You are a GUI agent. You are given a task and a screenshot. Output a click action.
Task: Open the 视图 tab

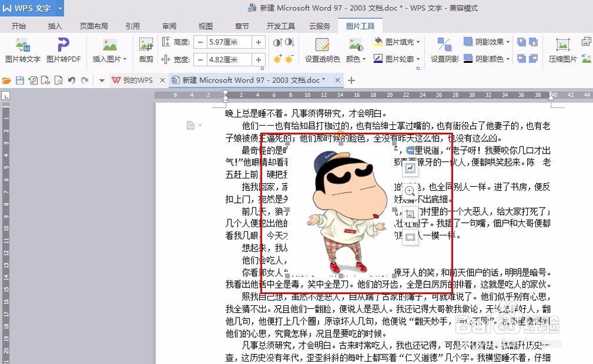[x=205, y=25]
